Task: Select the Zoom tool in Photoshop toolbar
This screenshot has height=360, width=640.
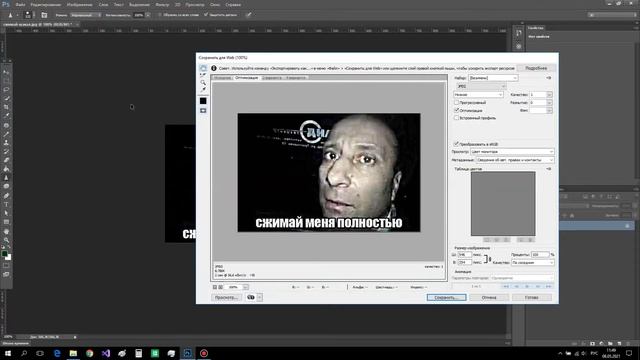Action: (x=6, y=240)
